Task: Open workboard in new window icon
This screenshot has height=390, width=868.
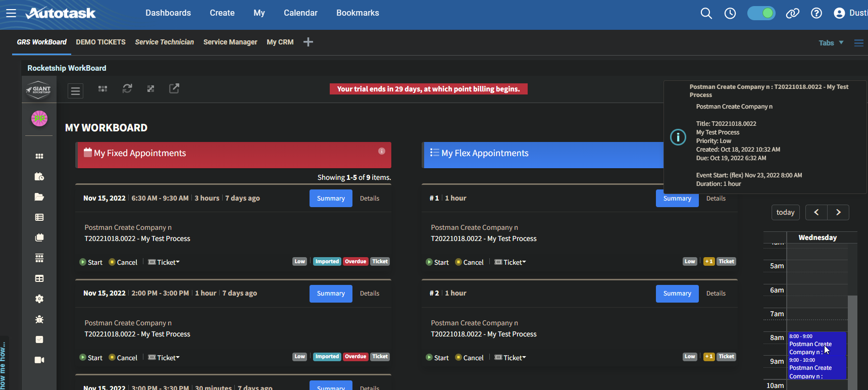Action: (x=174, y=88)
